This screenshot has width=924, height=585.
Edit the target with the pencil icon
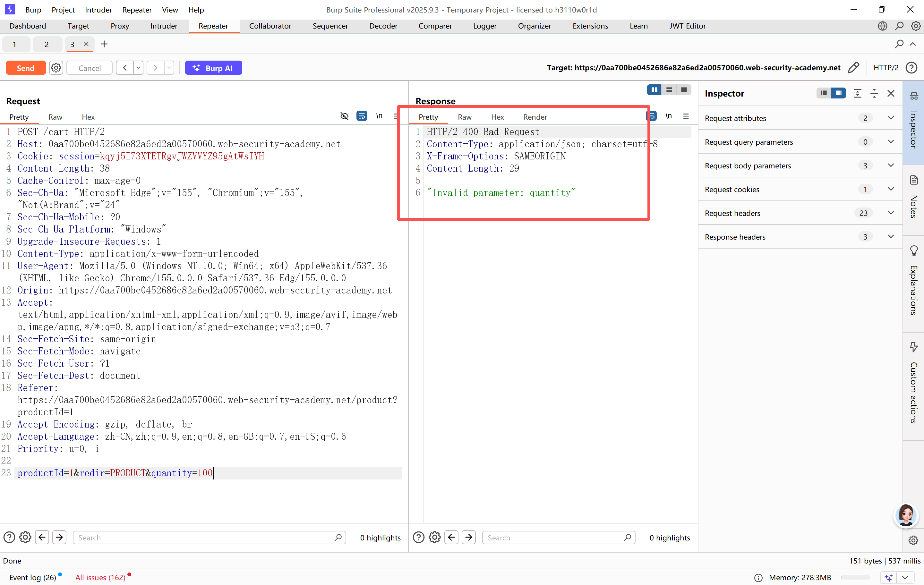tap(853, 68)
